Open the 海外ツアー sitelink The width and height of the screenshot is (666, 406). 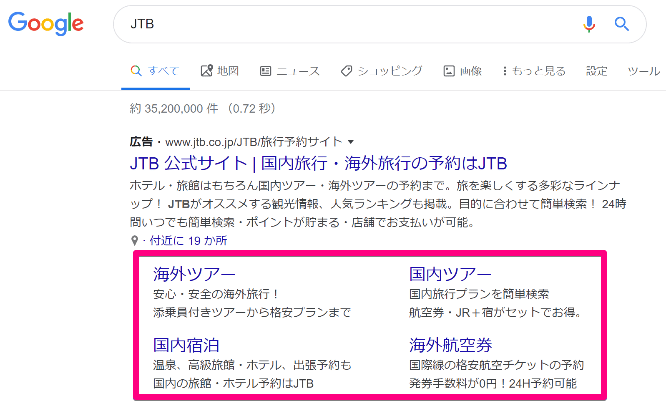[x=194, y=274]
